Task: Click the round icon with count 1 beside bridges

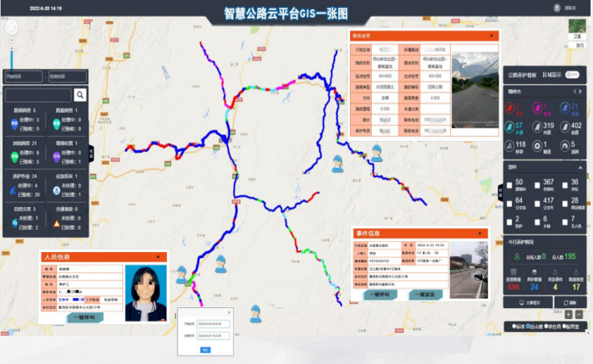Action: 537,145
